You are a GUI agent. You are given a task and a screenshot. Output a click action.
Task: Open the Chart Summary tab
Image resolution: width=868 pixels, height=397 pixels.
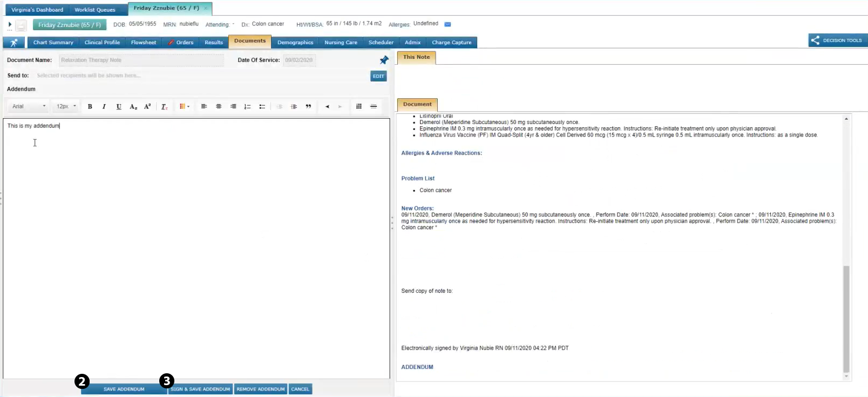coord(53,43)
